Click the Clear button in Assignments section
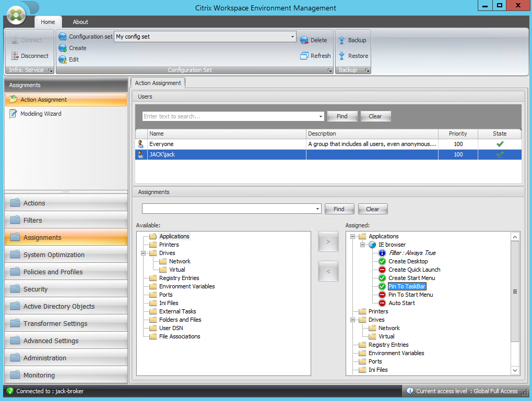This screenshot has width=532, height=401. click(372, 209)
